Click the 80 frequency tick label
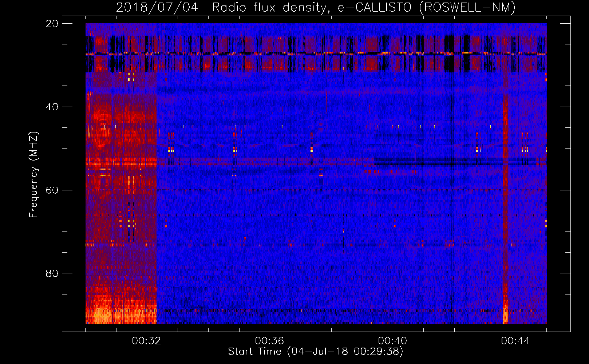The image size is (589, 364). pyautogui.click(x=52, y=273)
